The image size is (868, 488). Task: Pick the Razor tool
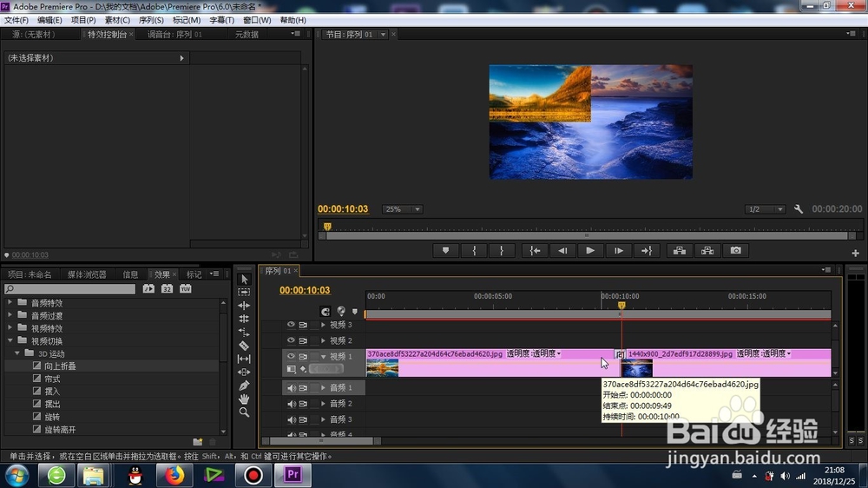point(244,346)
